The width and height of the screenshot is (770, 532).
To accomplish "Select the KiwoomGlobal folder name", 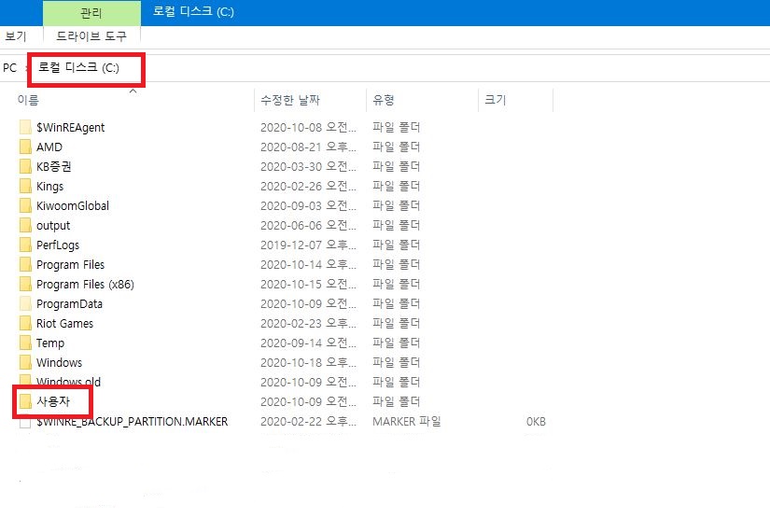I will pyautogui.click(x=73, y=206).
